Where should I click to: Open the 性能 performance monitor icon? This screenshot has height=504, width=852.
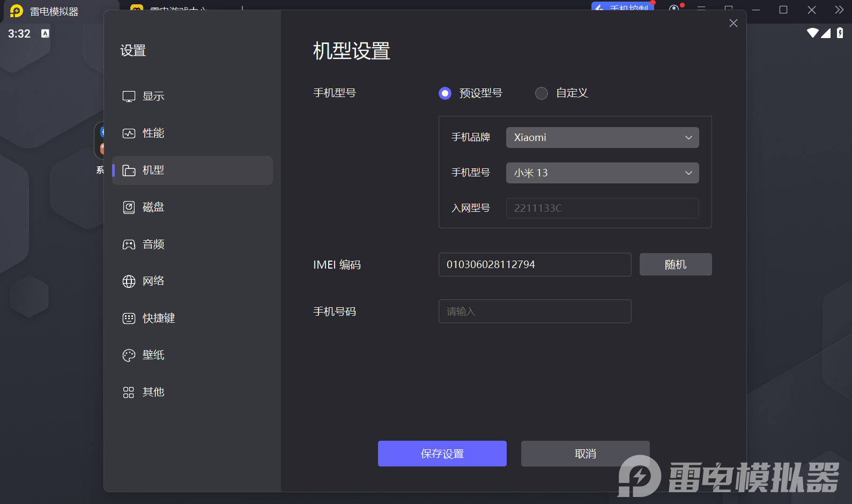pos(129,134)
